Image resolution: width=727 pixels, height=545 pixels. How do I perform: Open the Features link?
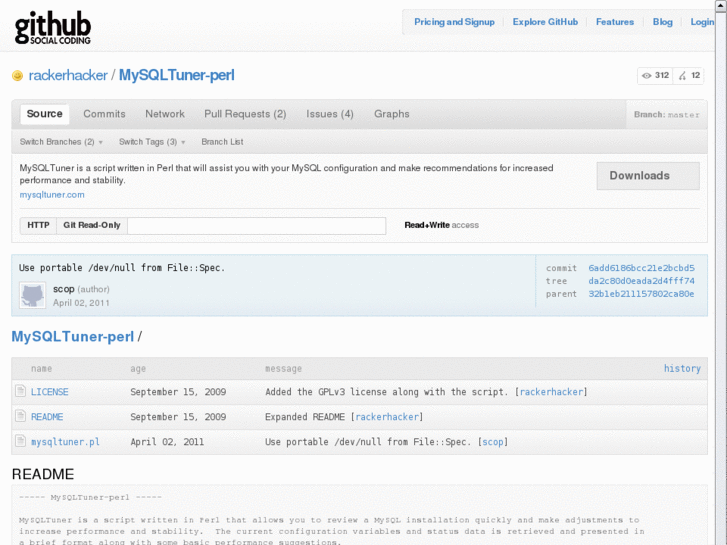615,22
